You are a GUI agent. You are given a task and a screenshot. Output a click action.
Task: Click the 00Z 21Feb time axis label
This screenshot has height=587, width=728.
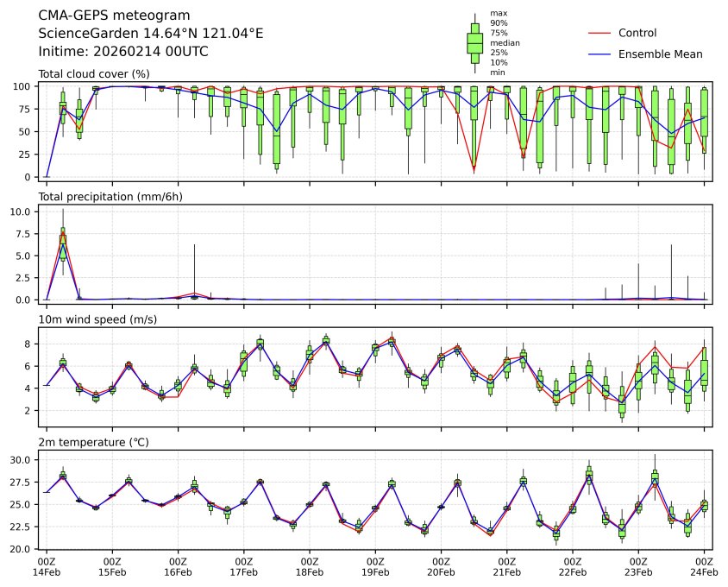tap(506, 565)
